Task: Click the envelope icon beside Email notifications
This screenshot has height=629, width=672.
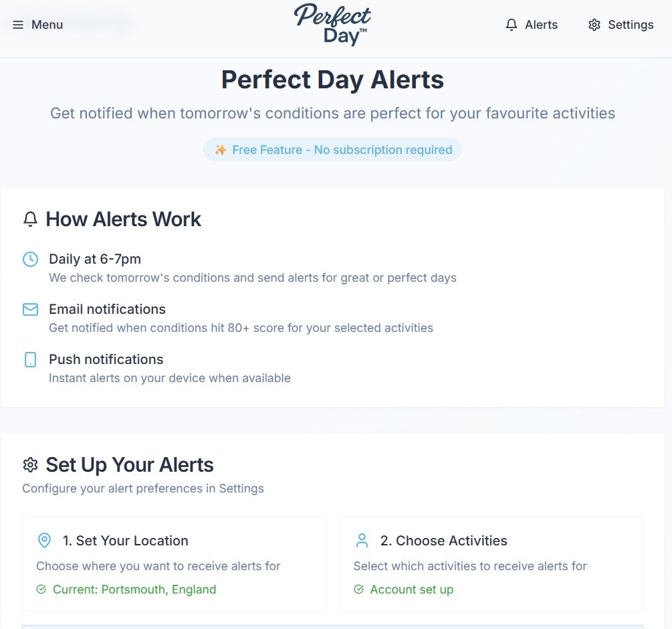Action: click(30, 309)
